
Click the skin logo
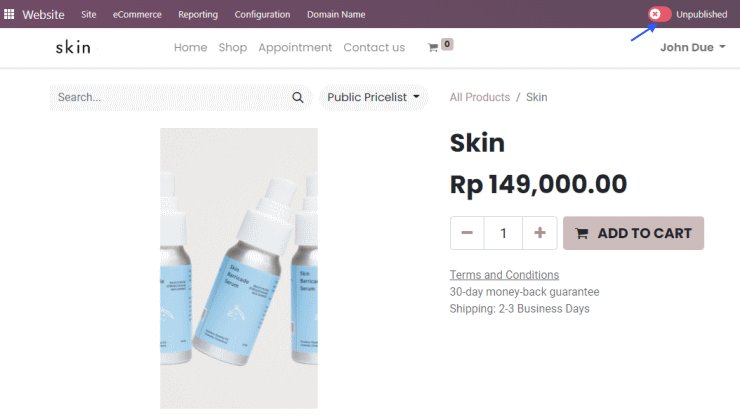pos(73,47)
